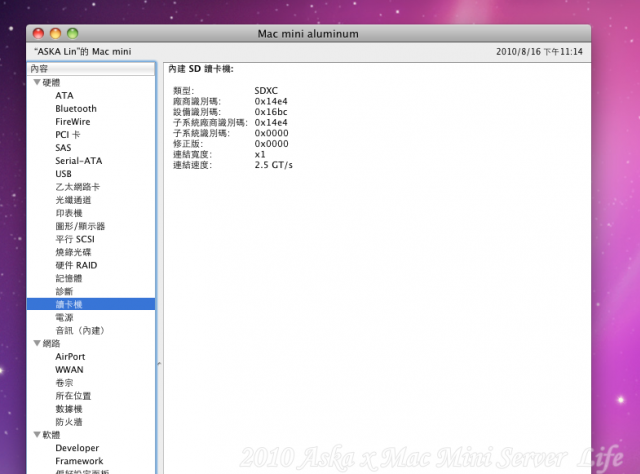Screen dimensions: 640x474
Task: Click link width value x1
Action: (260, 154)
